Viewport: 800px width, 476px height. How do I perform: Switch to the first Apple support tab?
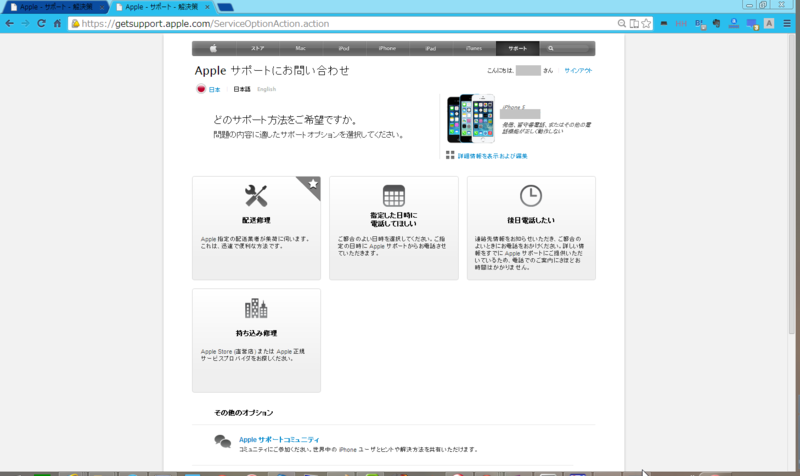[55, 7]
